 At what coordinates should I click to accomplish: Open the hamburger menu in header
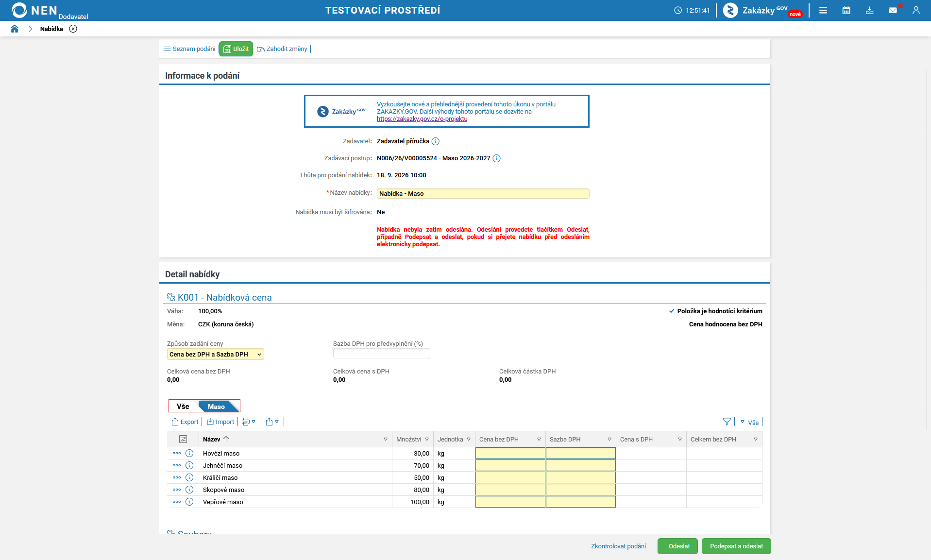(823, 10)
